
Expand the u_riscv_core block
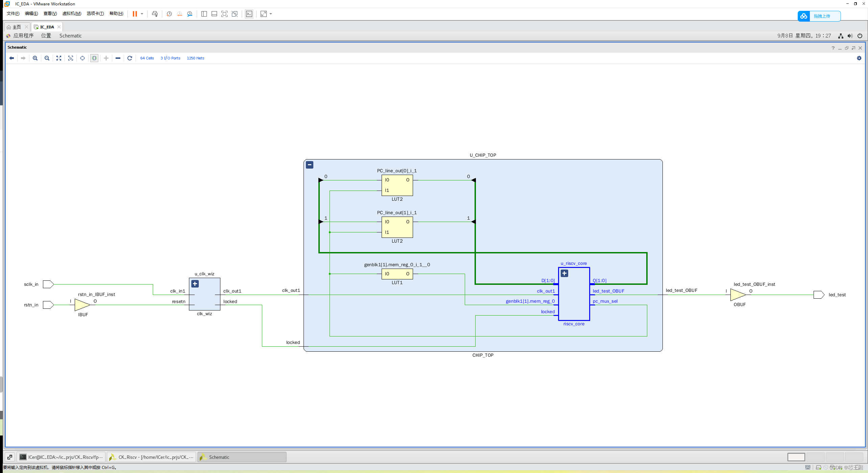pyautogui.click(x=564, y=273)
